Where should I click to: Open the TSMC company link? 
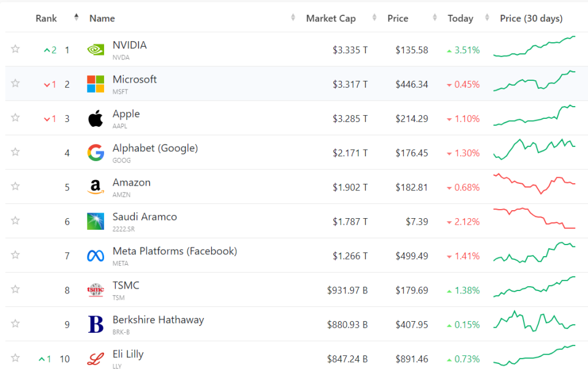pyautogui.click(x=126, y=286)
